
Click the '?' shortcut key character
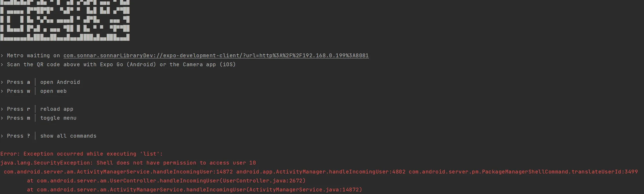point(28,136)
